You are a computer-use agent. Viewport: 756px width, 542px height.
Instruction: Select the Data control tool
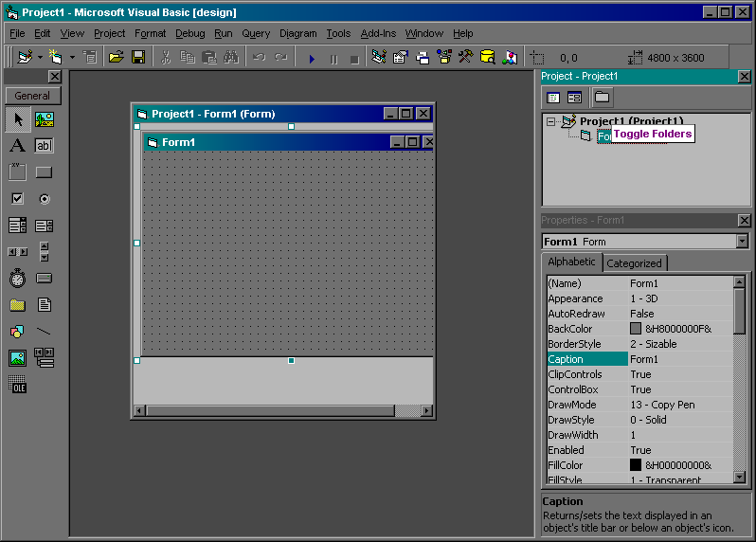[44, 357]
